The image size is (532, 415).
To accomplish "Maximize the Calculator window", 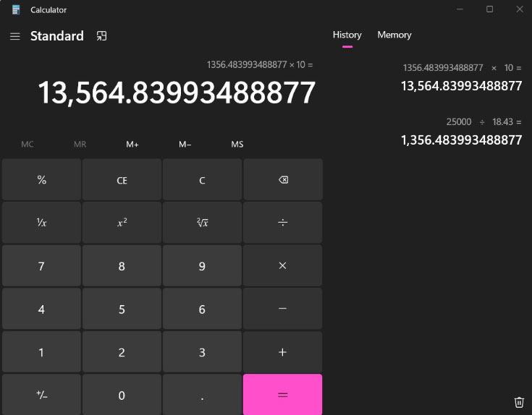I will tap(489, 9).
